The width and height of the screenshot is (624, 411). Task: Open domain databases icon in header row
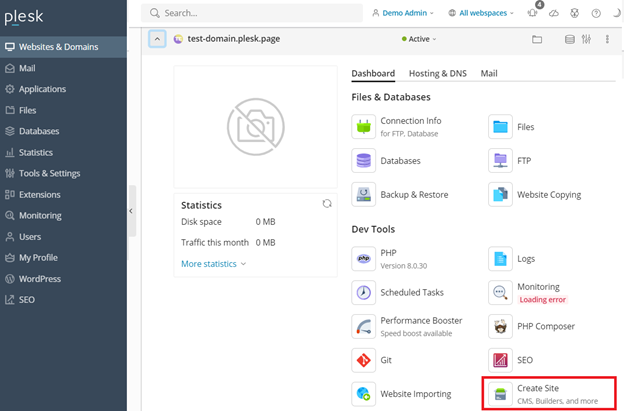point(569,39)
